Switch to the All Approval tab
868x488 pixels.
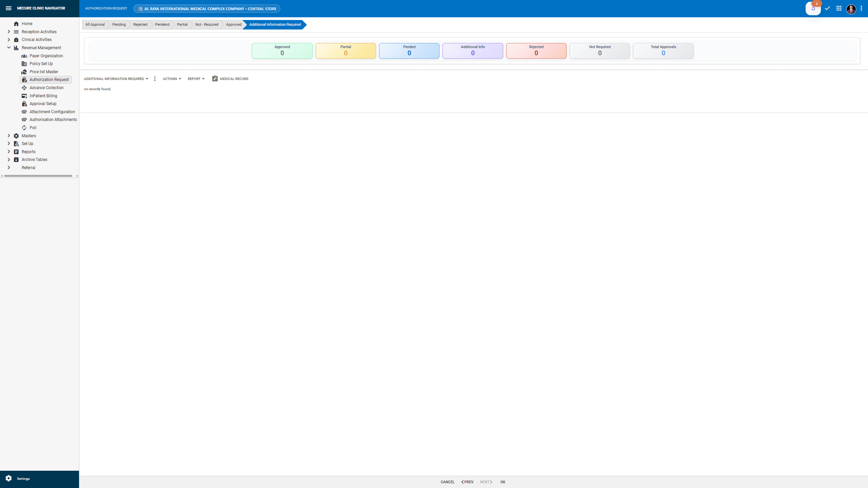[95, 24]
